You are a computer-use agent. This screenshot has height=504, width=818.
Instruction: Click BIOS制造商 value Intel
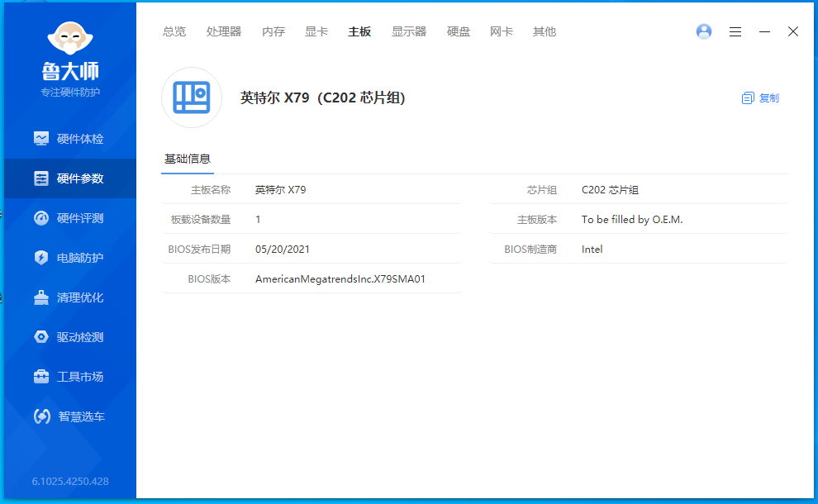click(592, 250)
